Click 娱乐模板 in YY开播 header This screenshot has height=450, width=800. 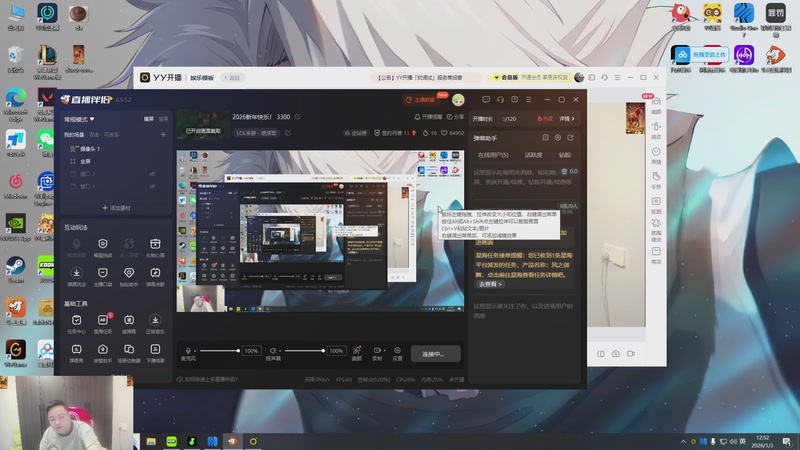point(202,78)
